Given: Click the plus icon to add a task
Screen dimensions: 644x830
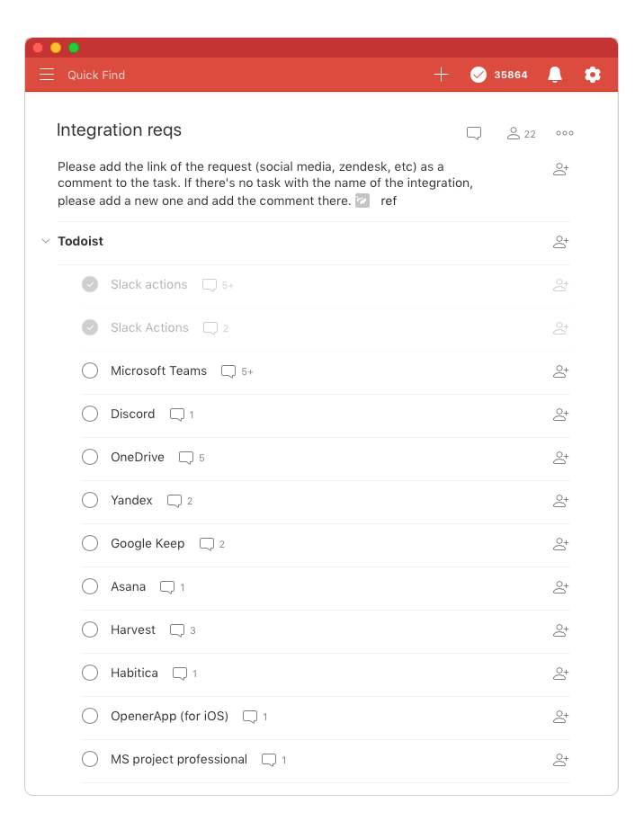Looking at the screenshot, I should pos(441,75).
